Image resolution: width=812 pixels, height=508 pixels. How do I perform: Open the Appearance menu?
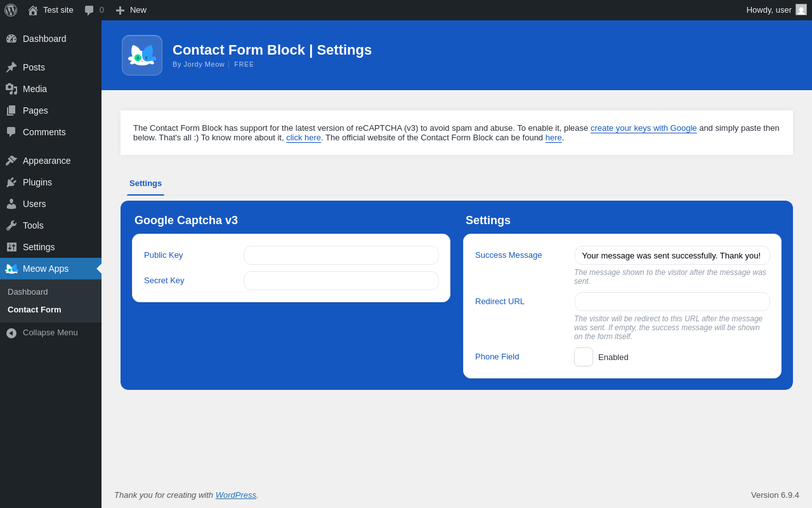46,161
